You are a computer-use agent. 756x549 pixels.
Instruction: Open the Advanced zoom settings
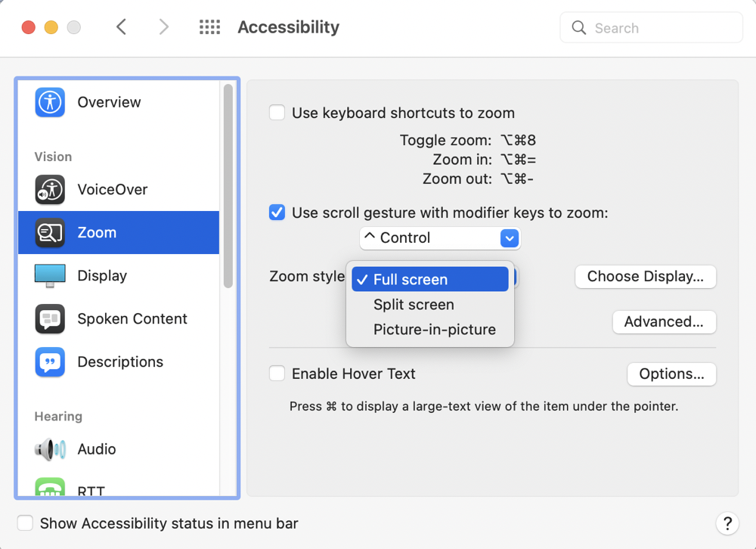[x=664, y=322]
